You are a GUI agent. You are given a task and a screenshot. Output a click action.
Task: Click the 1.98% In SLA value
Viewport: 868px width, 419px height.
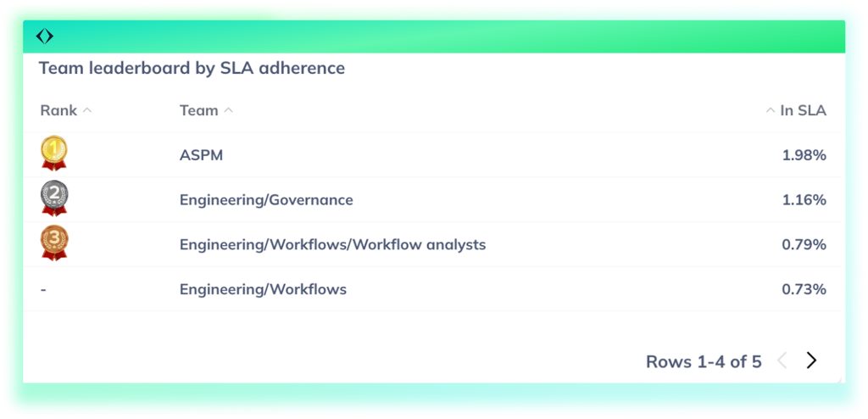(804, 155)
